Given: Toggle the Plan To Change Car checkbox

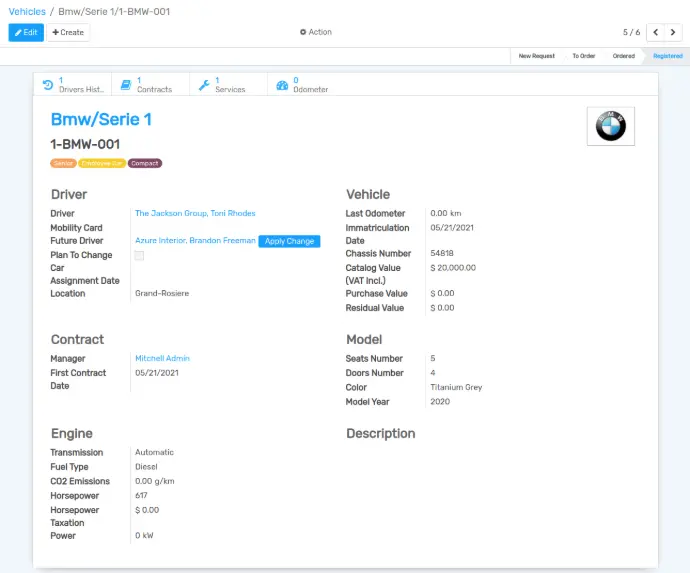Looking at the screenshot, I should coord(139,255).
